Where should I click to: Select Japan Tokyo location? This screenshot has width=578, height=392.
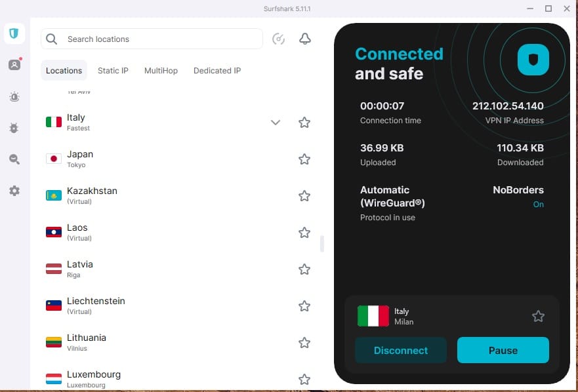[178, 159]
